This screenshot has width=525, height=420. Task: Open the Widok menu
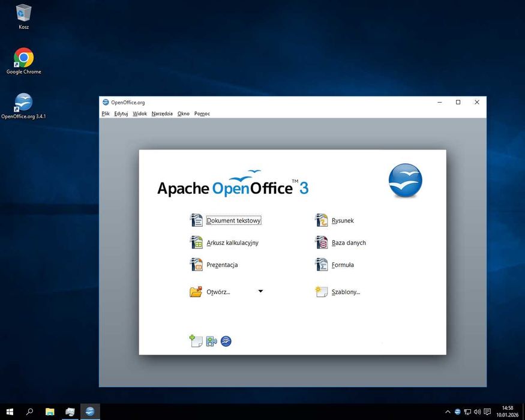point(140,113)
